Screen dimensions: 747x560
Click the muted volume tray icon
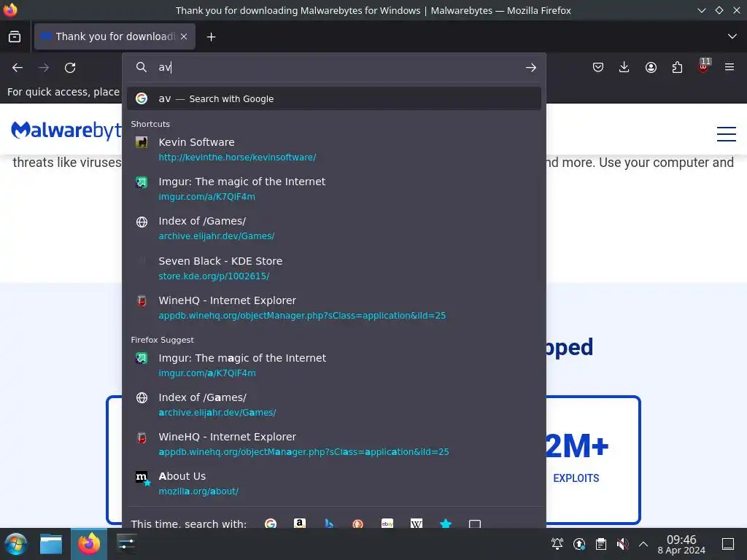[622, 544]
